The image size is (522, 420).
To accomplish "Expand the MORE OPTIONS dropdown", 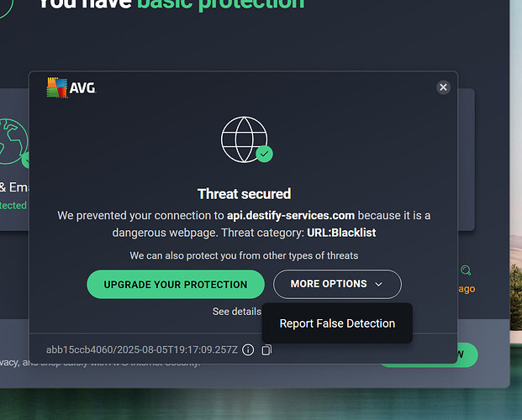I will click(337, 284).
